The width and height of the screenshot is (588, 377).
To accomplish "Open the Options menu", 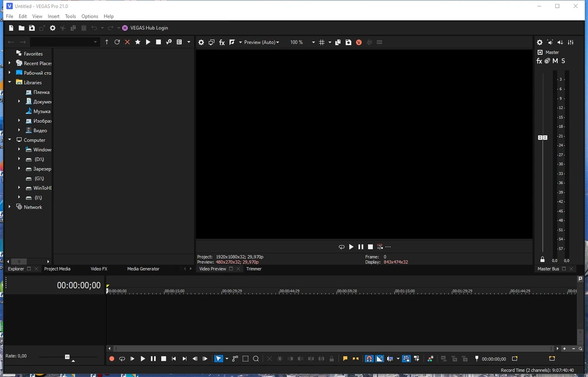I will (x=90, y=16).
